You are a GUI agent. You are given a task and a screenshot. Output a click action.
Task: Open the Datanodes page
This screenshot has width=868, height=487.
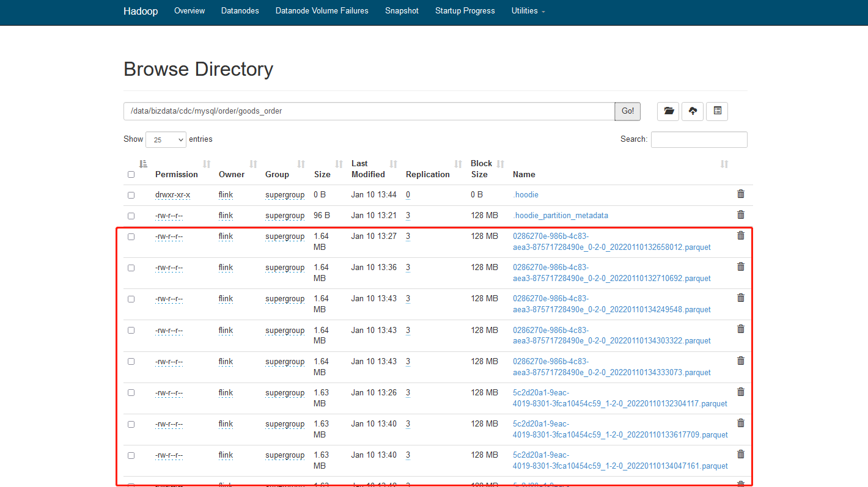click(x=240, y=11)
